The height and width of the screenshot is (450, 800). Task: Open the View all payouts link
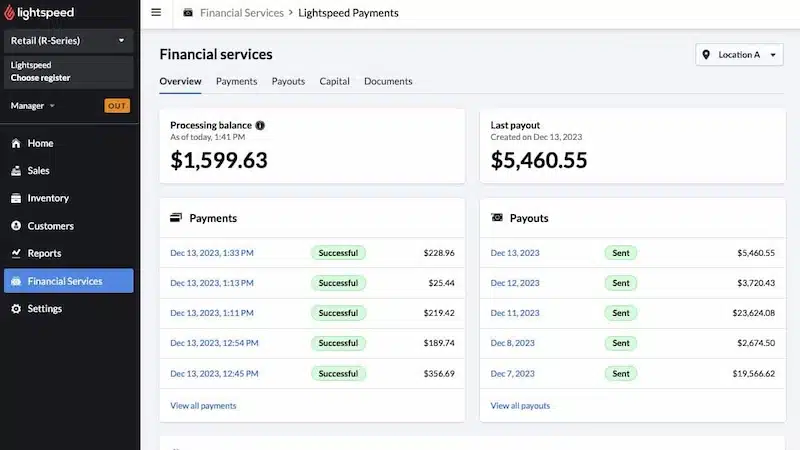520,406
